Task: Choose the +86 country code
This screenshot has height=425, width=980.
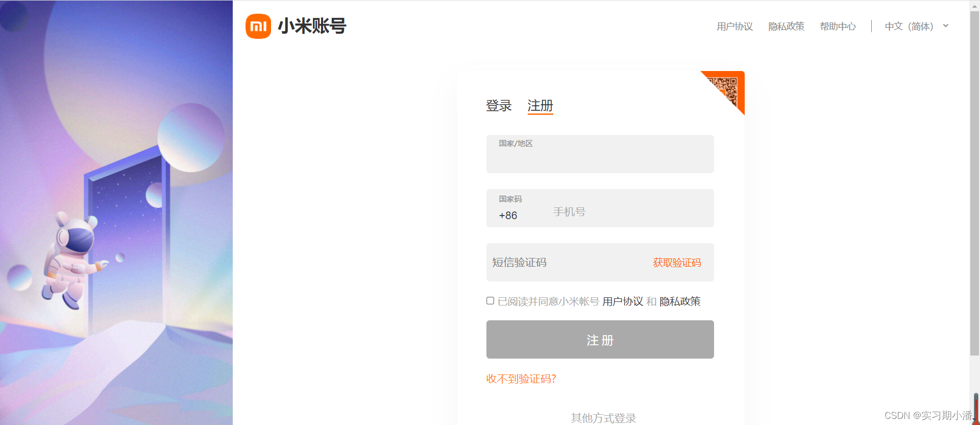Action: coord(508,216)
